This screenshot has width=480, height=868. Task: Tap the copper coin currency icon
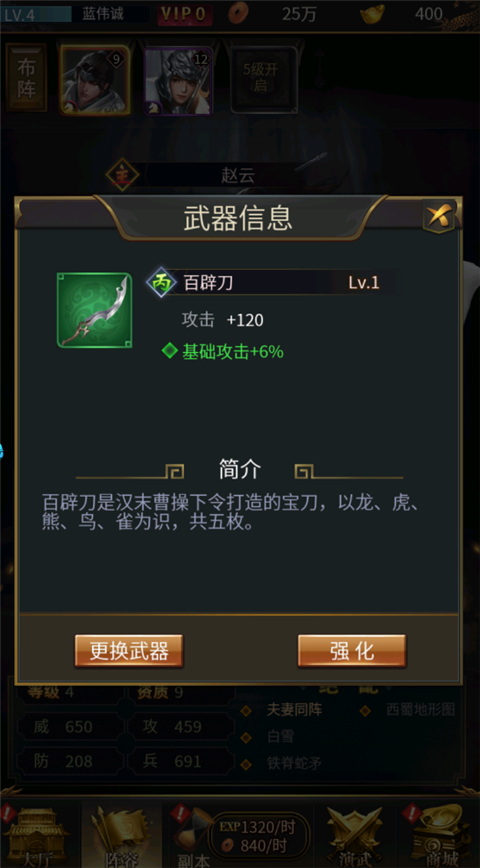pos(239,13)
